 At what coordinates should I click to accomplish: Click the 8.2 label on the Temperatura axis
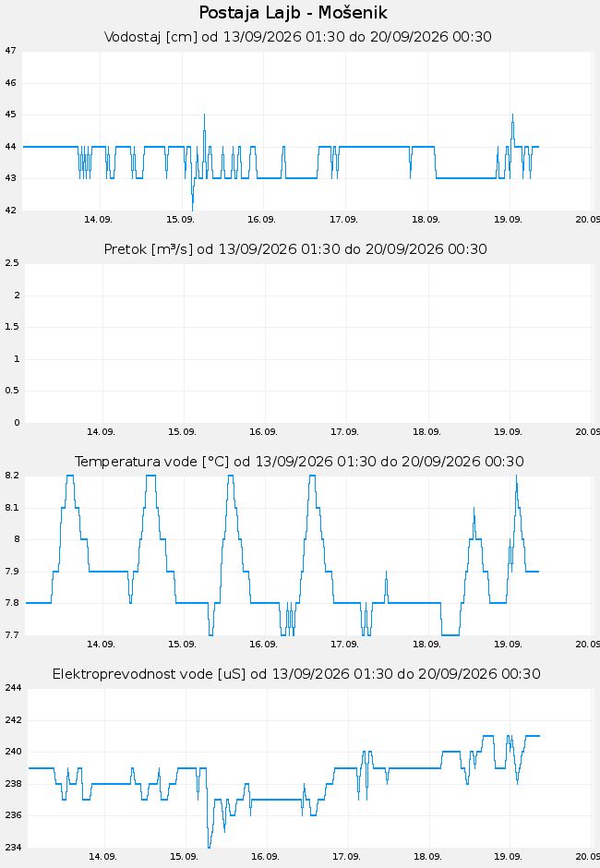point(12,476)
